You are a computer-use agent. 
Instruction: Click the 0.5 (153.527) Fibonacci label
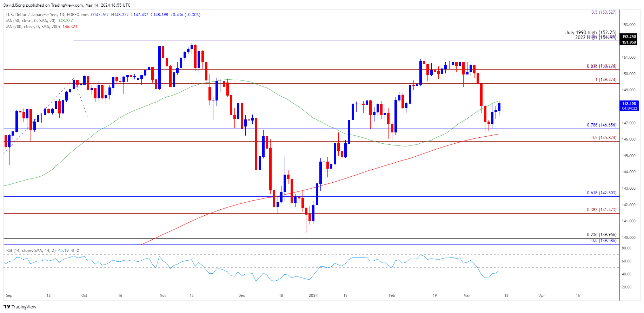(604, 12)
